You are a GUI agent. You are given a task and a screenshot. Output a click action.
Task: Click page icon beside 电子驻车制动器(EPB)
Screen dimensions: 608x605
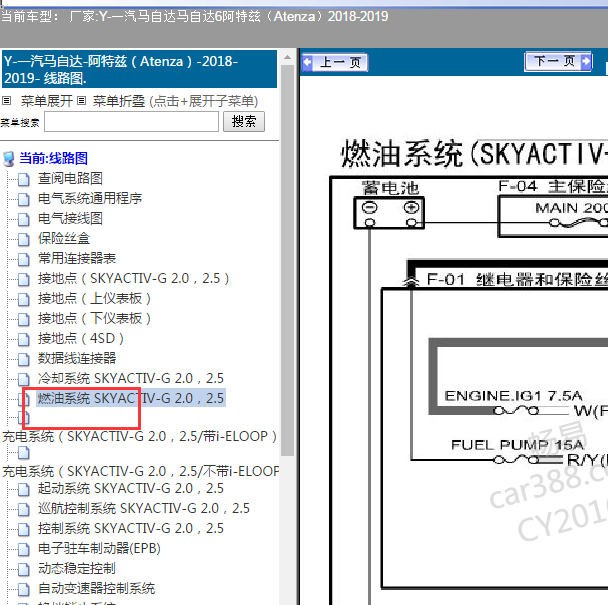click(x=24, y=550)
